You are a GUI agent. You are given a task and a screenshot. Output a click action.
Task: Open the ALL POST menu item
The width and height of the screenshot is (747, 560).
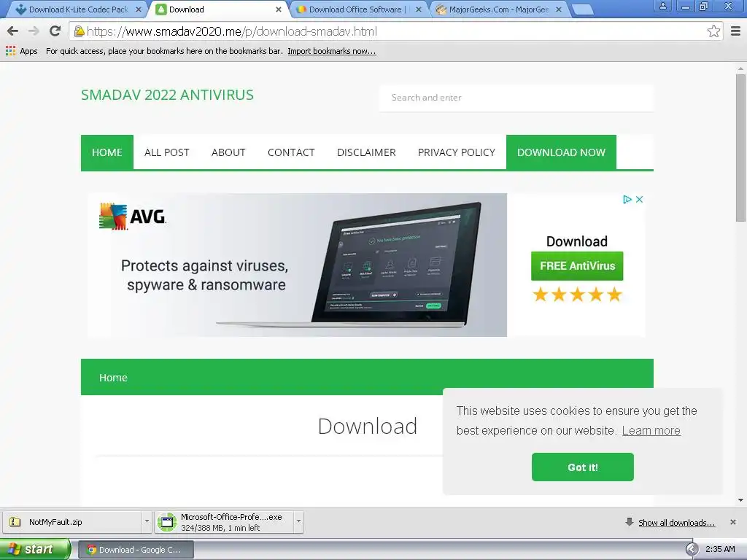coord(167,152)
